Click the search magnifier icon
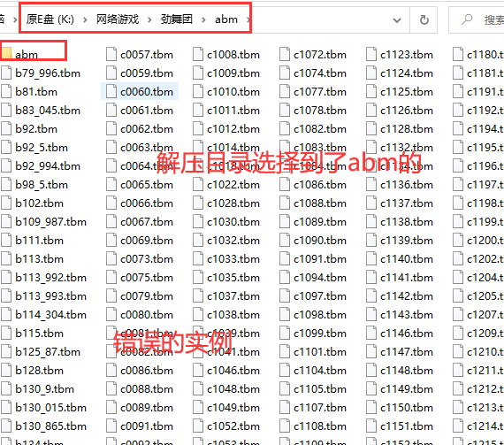The width and height of the screenshot is (504, 445). click(x=467, y=19)
